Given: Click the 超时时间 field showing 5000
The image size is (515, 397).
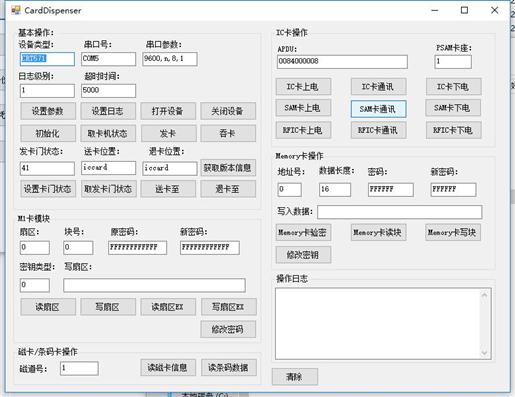Looking at the screenshot, I should 108,91.
